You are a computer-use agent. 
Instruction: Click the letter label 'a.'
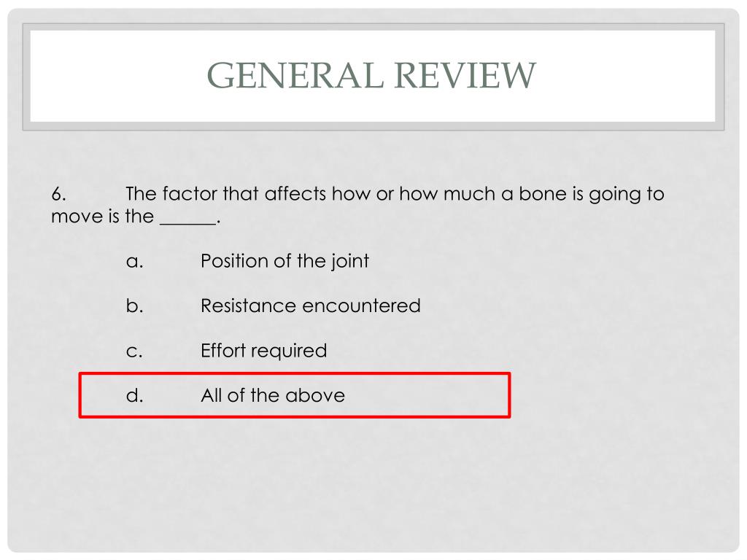[135, 262]
